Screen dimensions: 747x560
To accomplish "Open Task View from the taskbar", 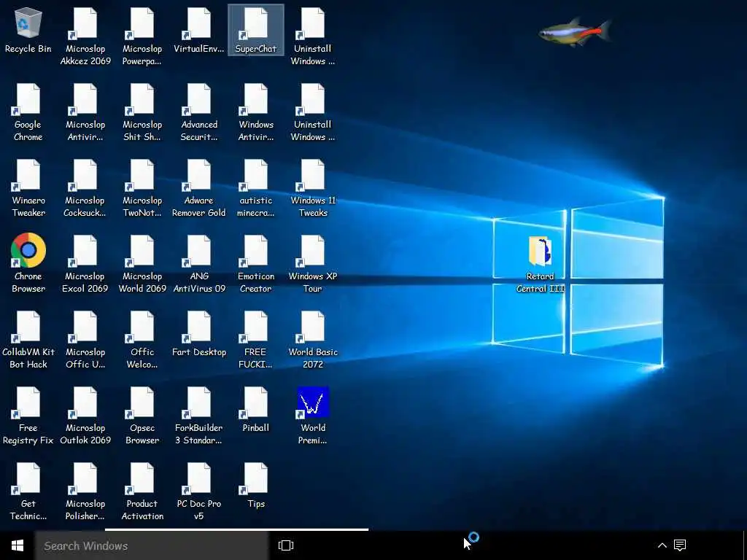I will [x=286, y=545].
